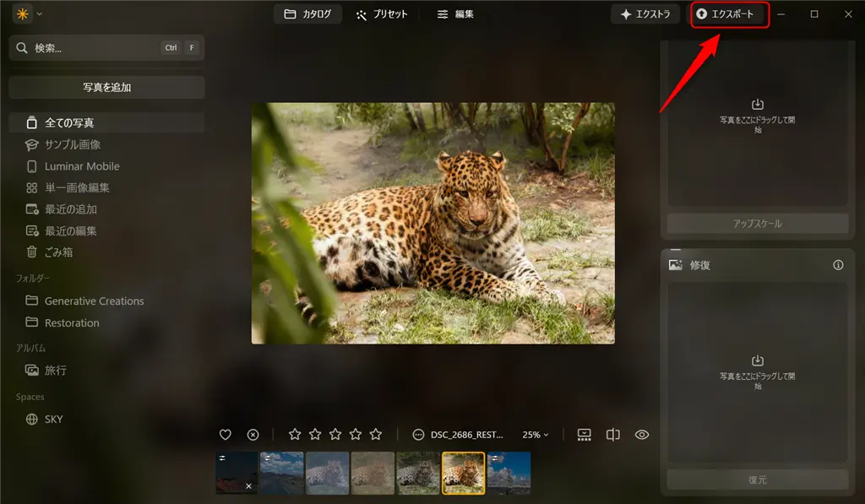Click the エクスポート button
865x504 pixels.
click(x=730, y=14)
